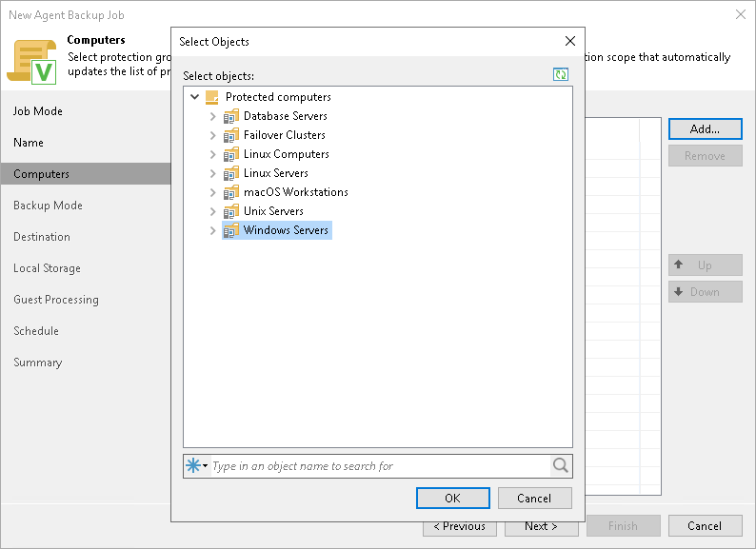Image resolution: width=756 pixels, height=549 pixels.
Task: Click the Database Servers group icon
Action: point(231,116)
